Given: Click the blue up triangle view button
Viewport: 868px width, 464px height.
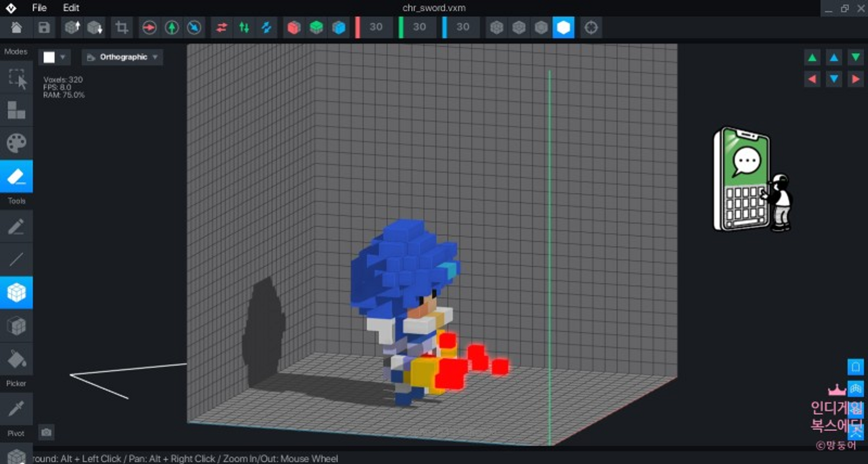Looking at the screenshot, I should pos(834,57).
